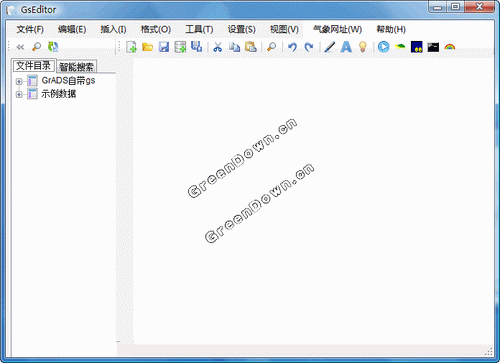This screenshot has width=500, height=363.
Task: Open the black console window icon
Action: (x=433, y=47)
